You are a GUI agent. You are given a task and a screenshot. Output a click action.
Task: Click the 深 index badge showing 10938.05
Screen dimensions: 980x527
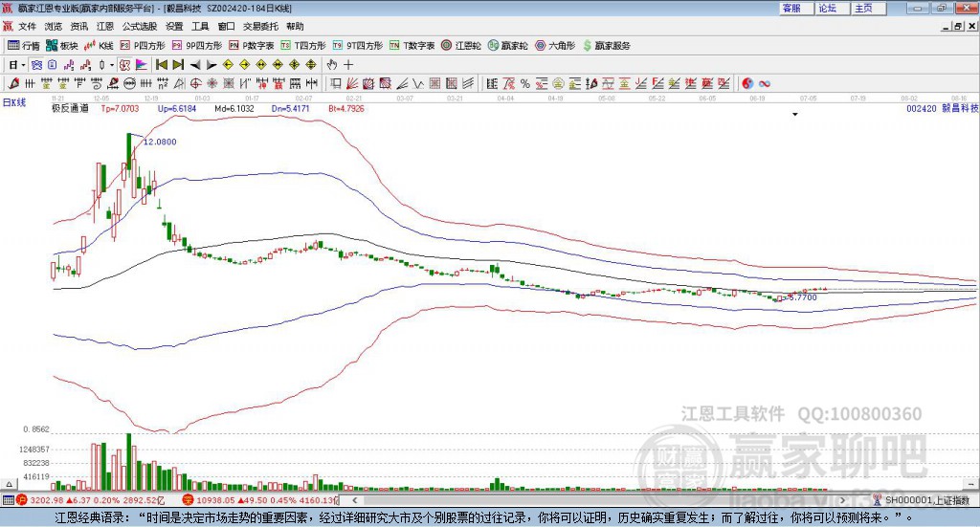pyautogui.click(x=189, y=500)
